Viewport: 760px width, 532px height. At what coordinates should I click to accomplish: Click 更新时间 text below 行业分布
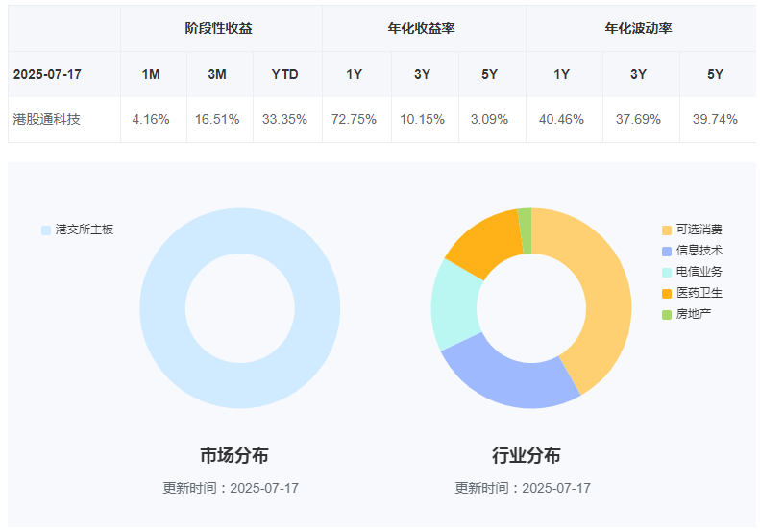tap(523, 488)
